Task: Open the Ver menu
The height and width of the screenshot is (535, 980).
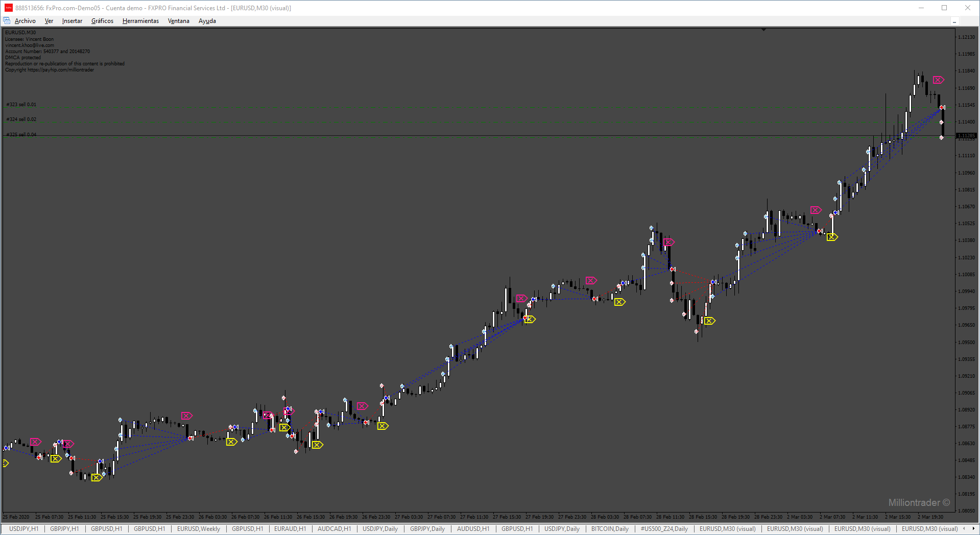Action: click(49, 21)
